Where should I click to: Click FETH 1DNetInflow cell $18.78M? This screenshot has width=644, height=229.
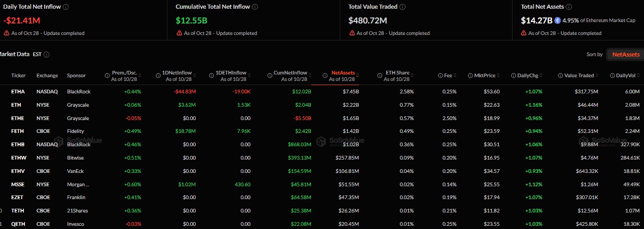pyautogui.click(x=186, y=131)
